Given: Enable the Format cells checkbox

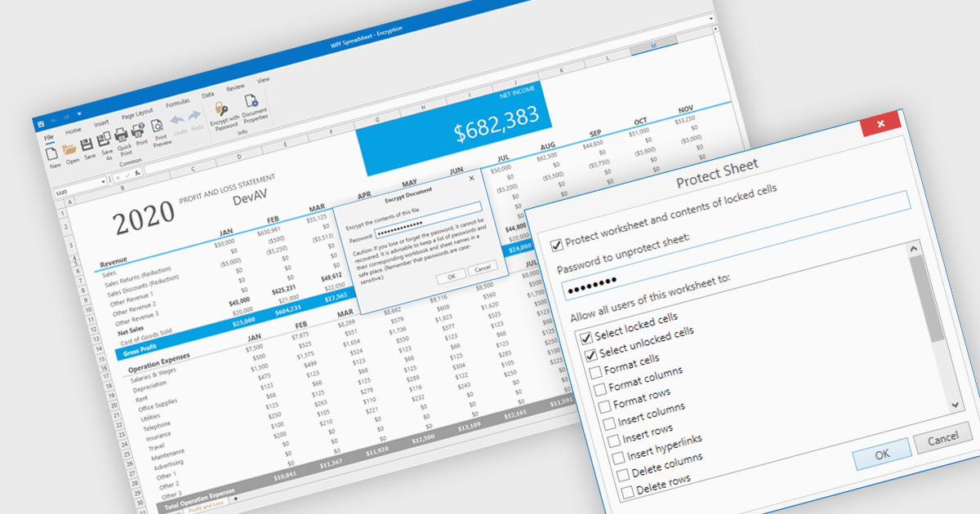Looking at the screenshot, I should pos(594,372).
